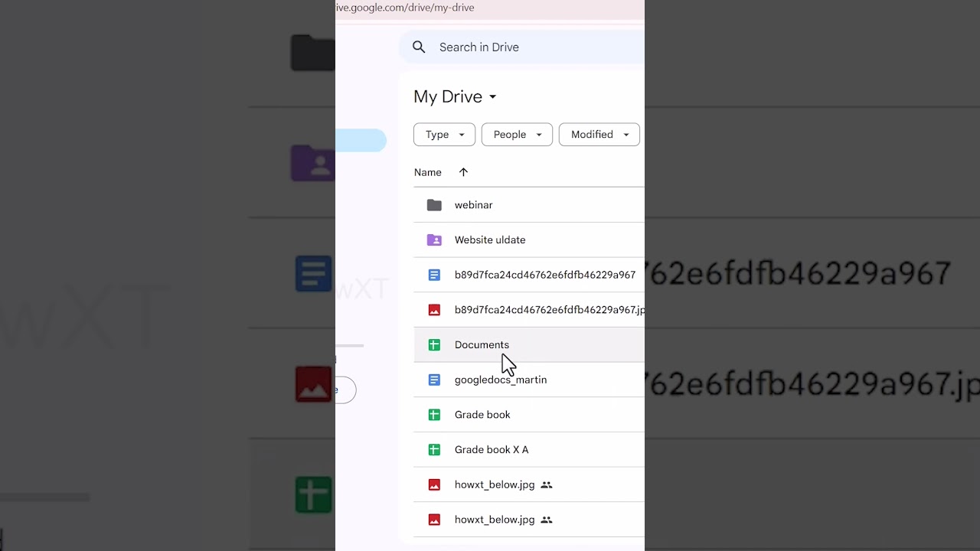Click image icon of first howxt_below.jpg

tap(434, 484)
